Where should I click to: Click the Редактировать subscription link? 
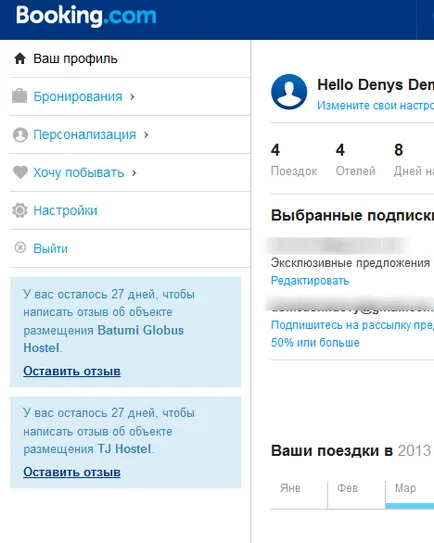310,281
